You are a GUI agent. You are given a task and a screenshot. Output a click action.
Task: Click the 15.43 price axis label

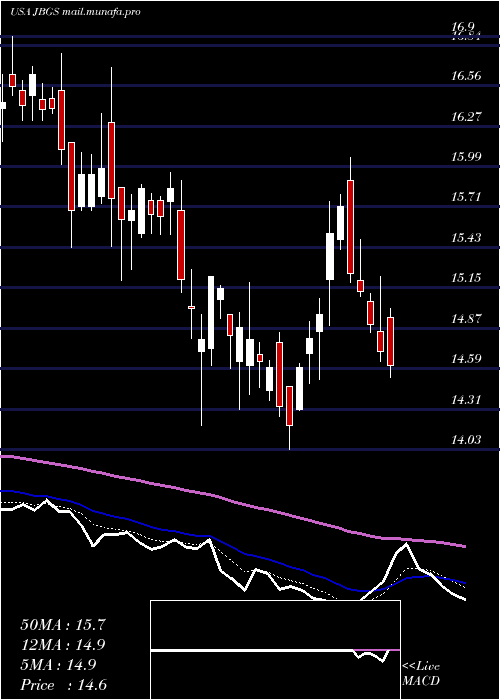tap(466, 238)
